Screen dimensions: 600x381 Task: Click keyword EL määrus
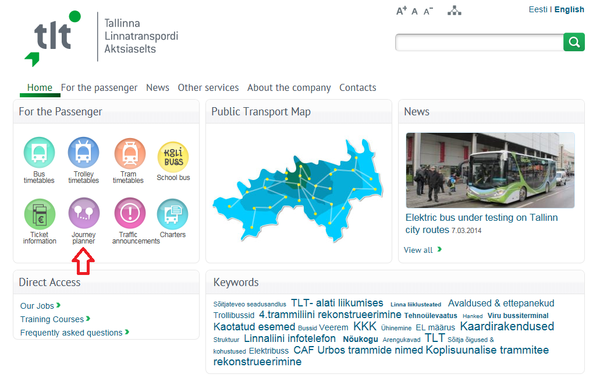435,327
